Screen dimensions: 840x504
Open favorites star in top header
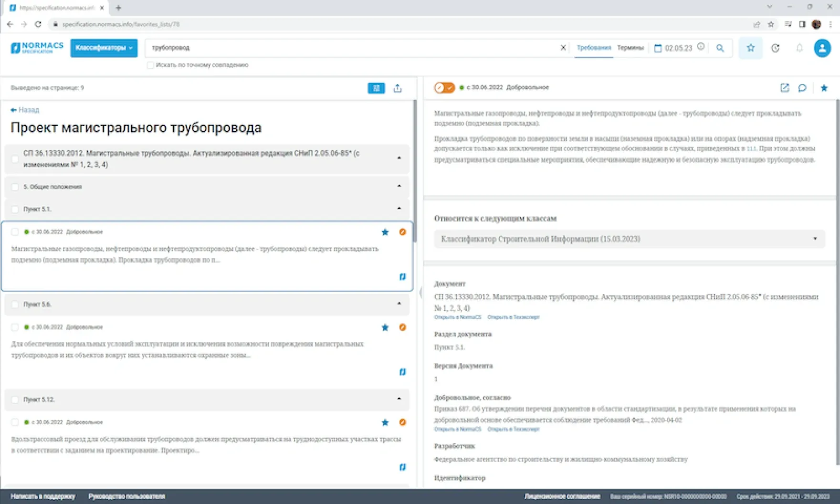(750, 48)
